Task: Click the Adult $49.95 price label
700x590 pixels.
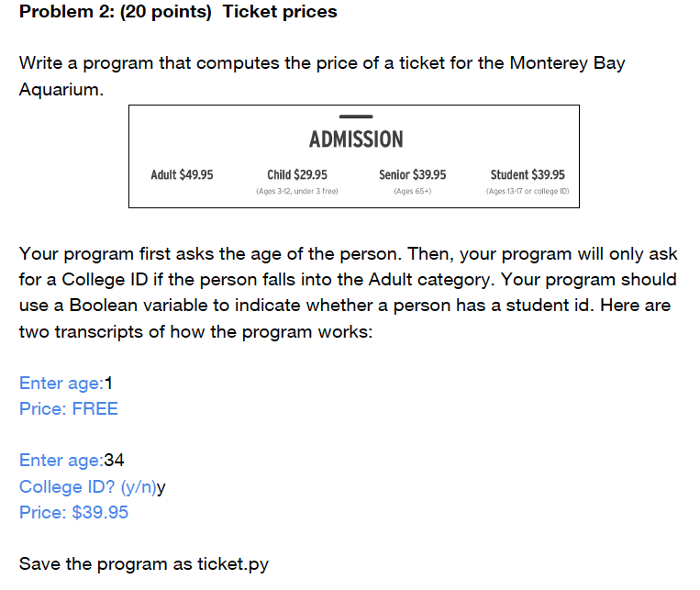Action: point(182,174)
